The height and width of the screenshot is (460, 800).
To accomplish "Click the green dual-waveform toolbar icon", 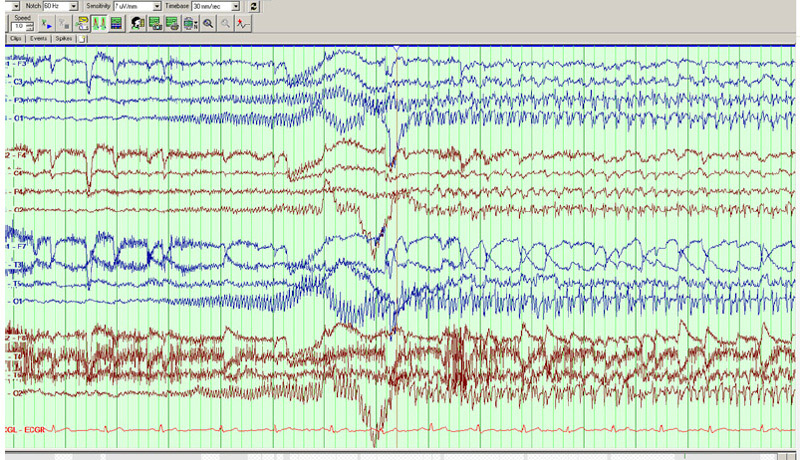I will tap(99, 22).
